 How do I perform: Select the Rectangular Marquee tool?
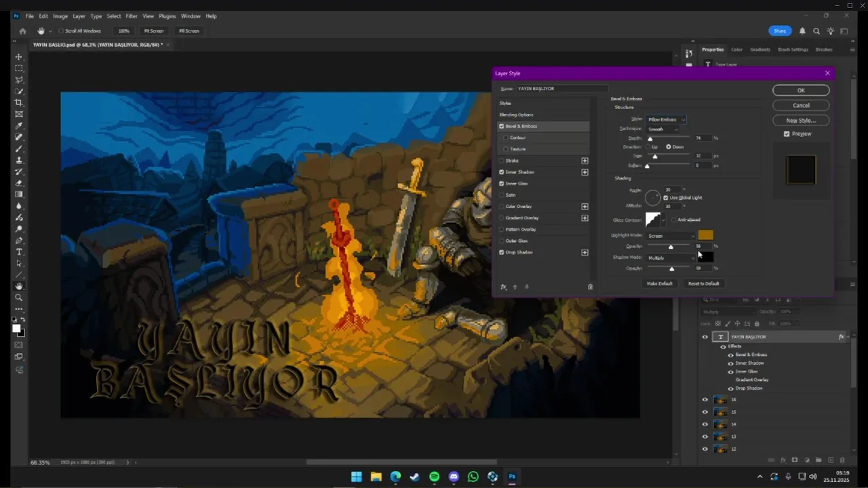(x=19, y=68)
